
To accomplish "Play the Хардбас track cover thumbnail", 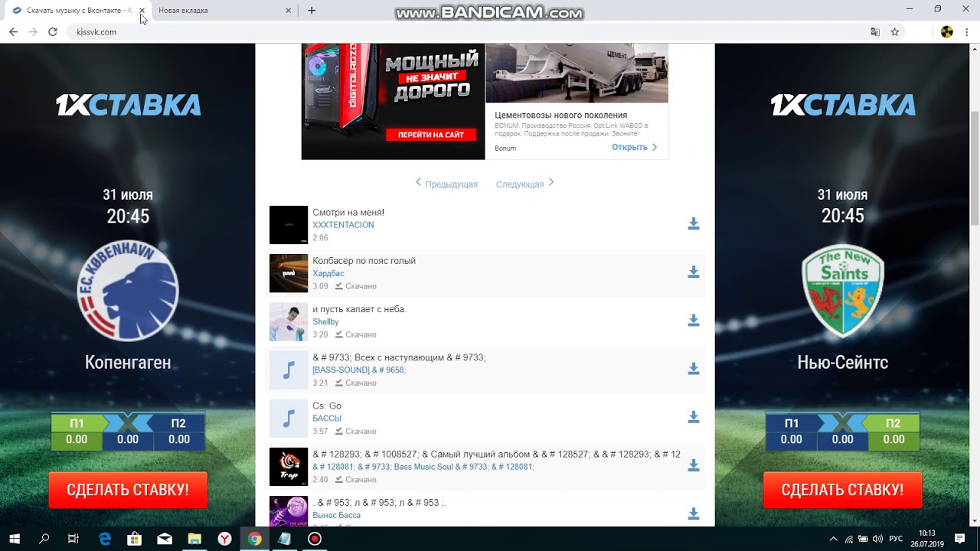I will tap(289, 273).
